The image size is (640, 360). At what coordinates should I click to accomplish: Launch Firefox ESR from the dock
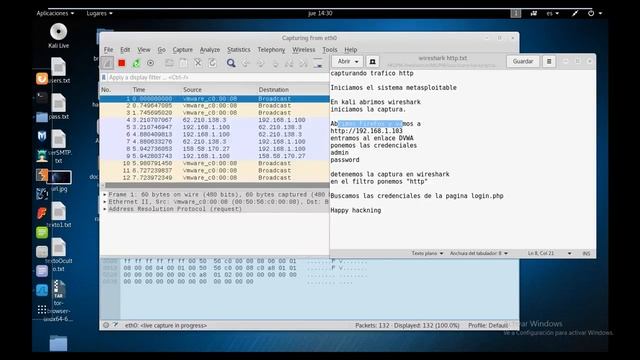pyautogui.click(x=42, y=78)
